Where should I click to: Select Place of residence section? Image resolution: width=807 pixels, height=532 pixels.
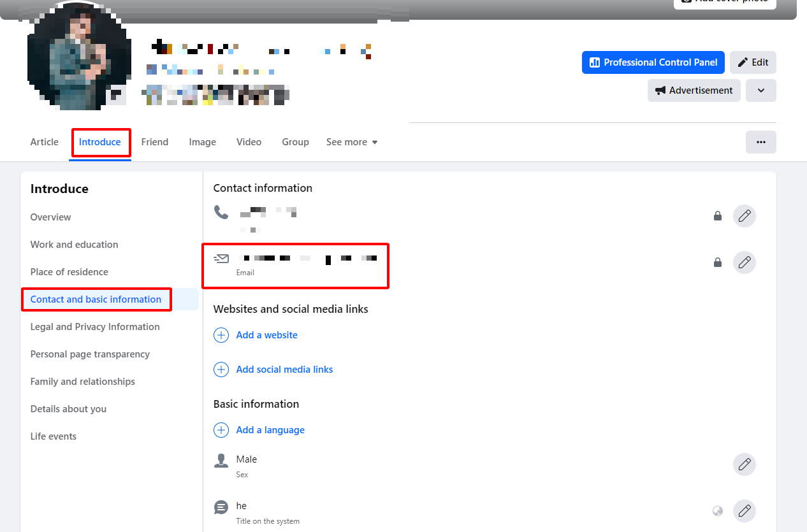pos(69,272)
